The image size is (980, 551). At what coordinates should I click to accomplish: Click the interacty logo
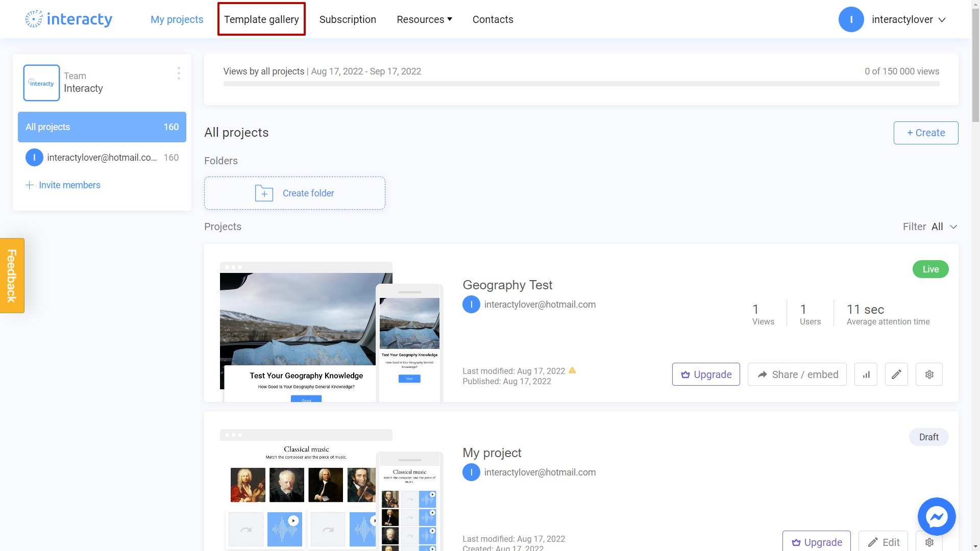[x=69, y=19]
